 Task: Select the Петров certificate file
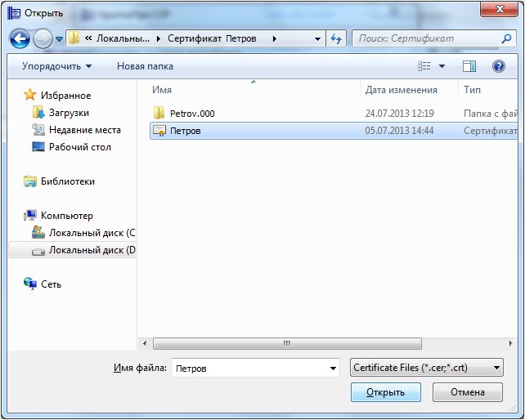tap(185, 131)
